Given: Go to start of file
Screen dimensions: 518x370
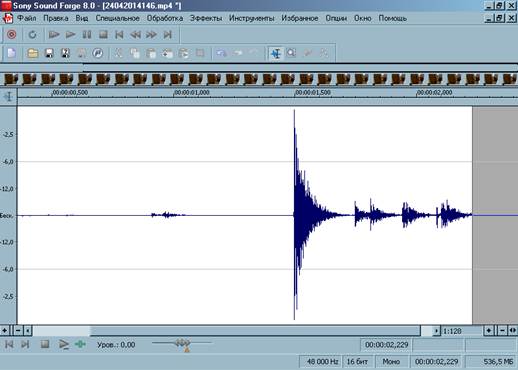Looking at the screenshot, I should tap(119, 34).
